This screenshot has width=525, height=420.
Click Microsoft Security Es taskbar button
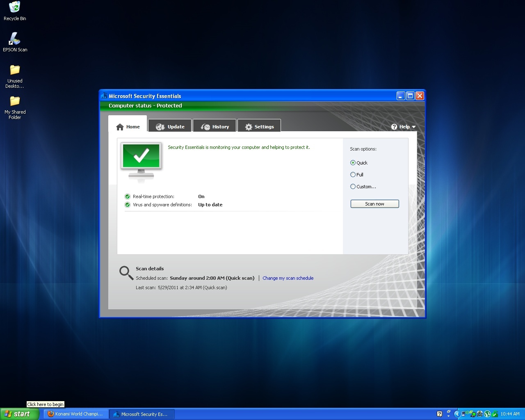click(142, 414)
